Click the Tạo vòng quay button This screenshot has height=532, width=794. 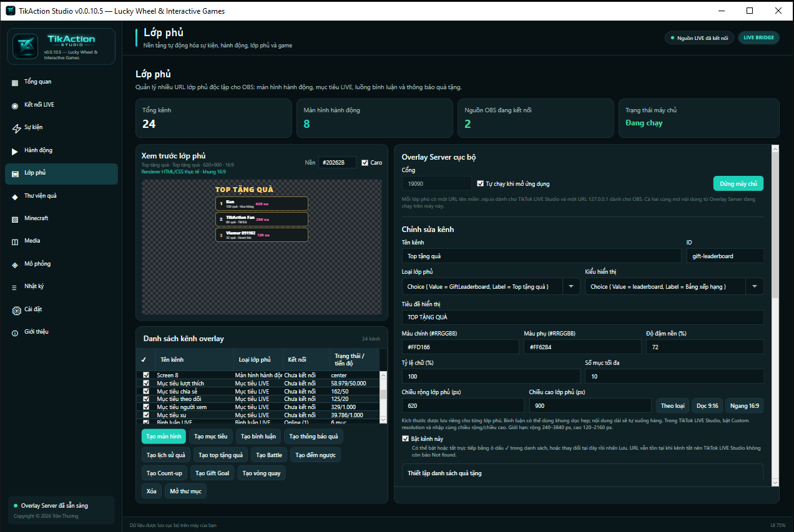[261, 473]
